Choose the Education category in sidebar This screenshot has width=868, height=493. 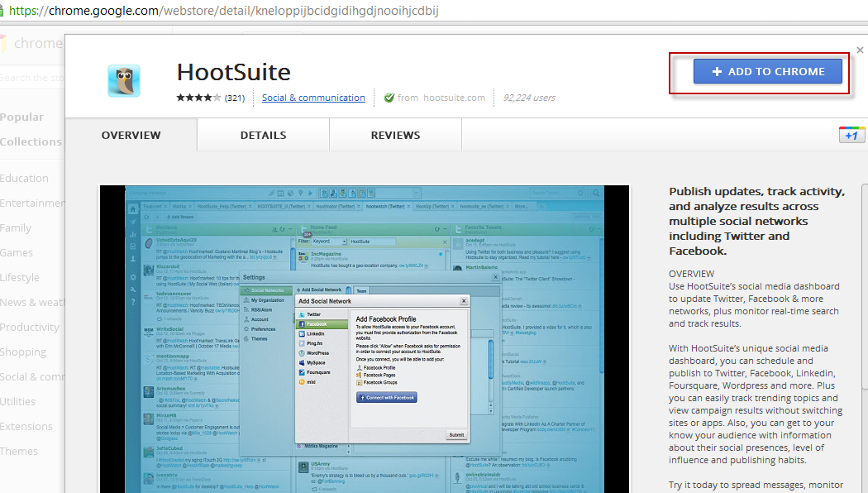coord(24,179)
